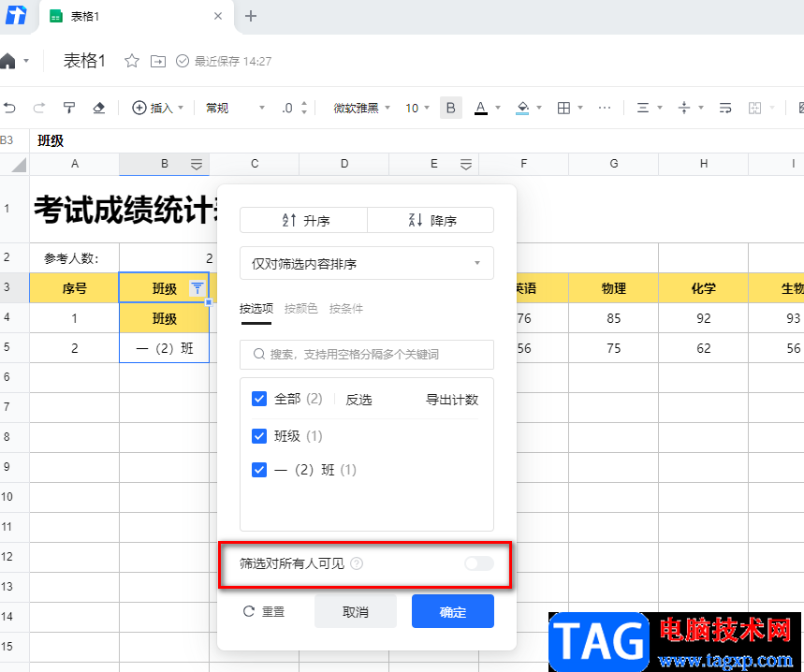Image resolution: width=804 pixels, height=672 pixels.
Task: Click the filter funnel in 班级 cell
Action: pos(197,288)
